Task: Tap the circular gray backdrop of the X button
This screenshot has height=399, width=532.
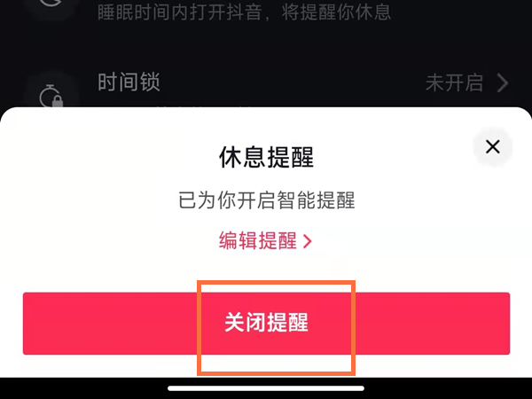Action: click(x=493, y=147)
